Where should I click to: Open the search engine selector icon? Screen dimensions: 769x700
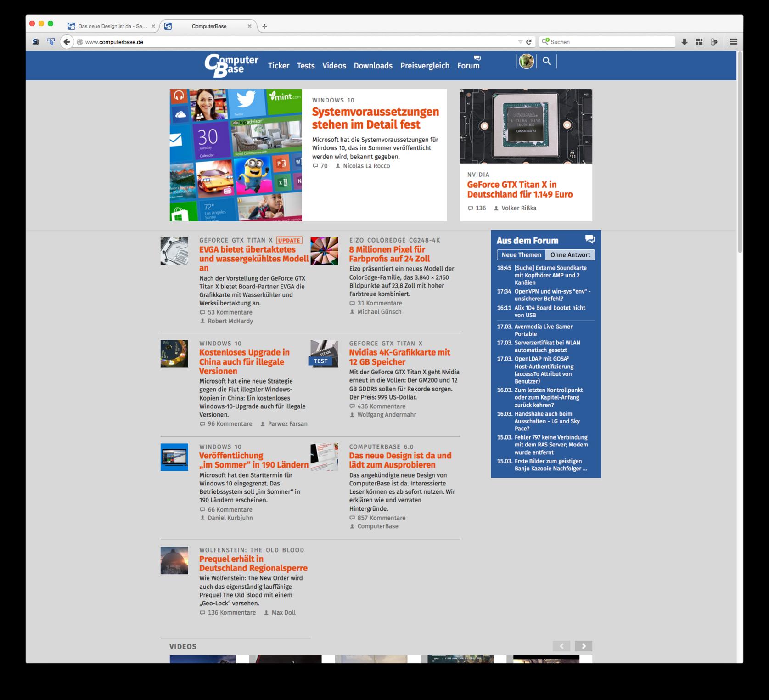545,41
